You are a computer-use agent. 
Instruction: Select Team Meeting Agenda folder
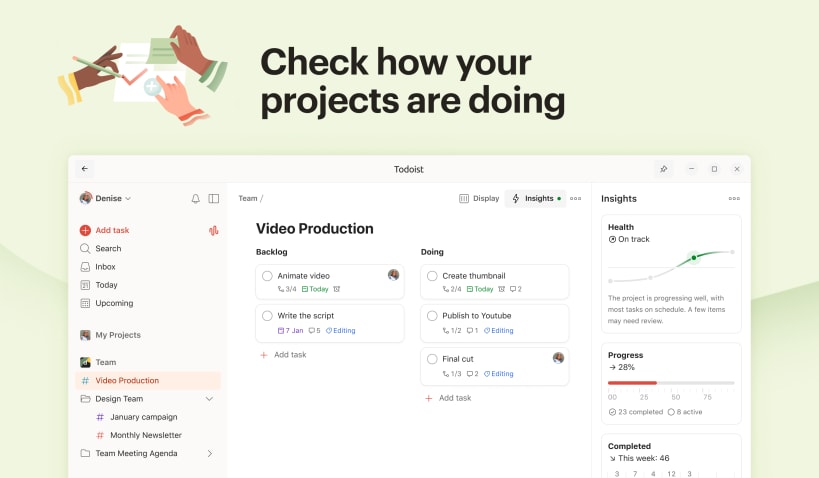[136, 453]
